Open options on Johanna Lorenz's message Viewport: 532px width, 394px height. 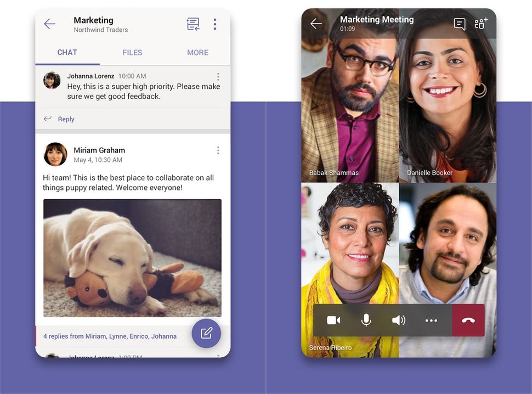[x=218, y=76]
